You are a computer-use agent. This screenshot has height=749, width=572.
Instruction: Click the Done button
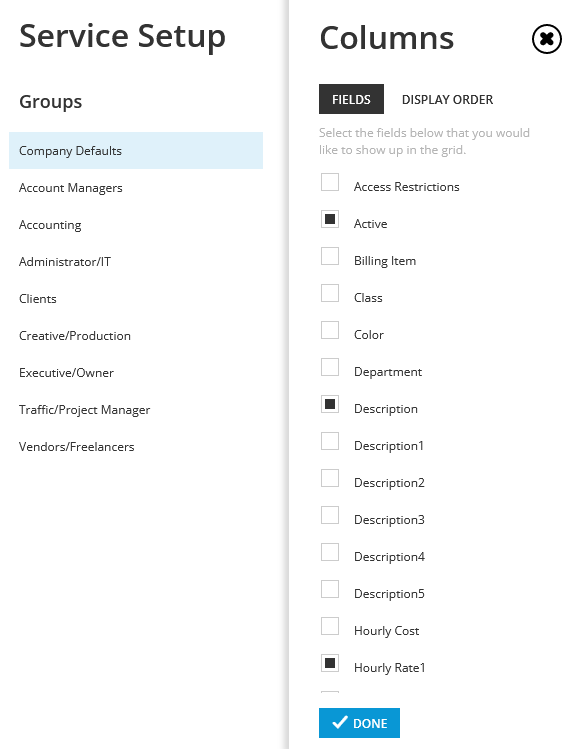coord(359,723)
